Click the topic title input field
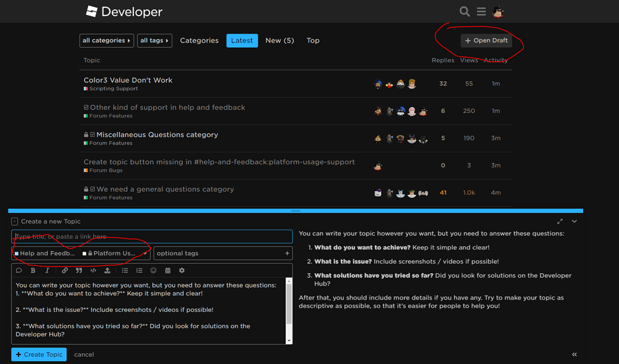This screenshot has width=619, height=364. click(x=152, y=236)
